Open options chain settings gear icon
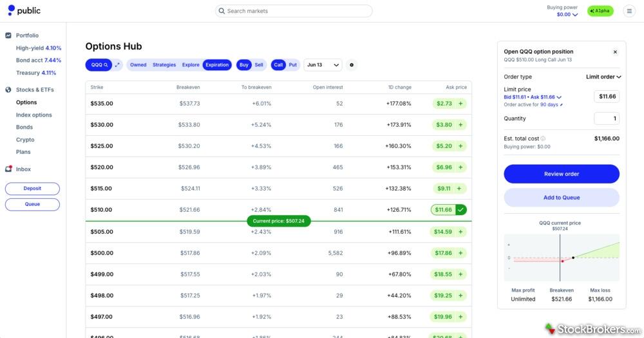644x338 pixels. [351, 65]
